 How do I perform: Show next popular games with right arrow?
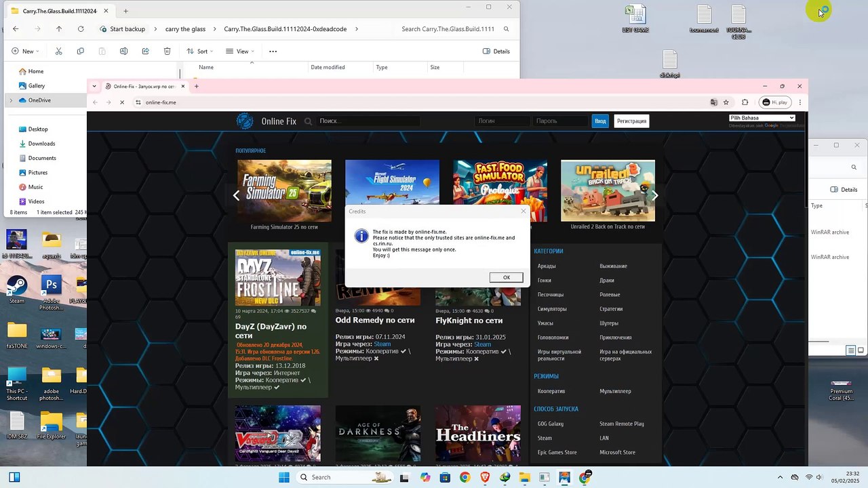point(655,195)
